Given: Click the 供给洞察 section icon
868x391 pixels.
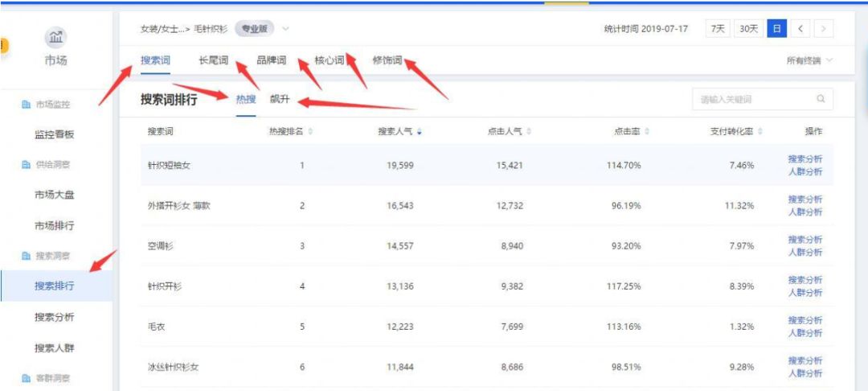Looking at the screenshot, I should pyautogui.click(x=26, y=165).
